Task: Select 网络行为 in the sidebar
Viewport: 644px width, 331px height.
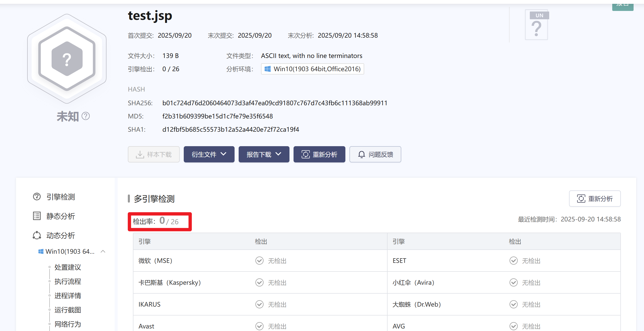Action: (x=68, y=324)
